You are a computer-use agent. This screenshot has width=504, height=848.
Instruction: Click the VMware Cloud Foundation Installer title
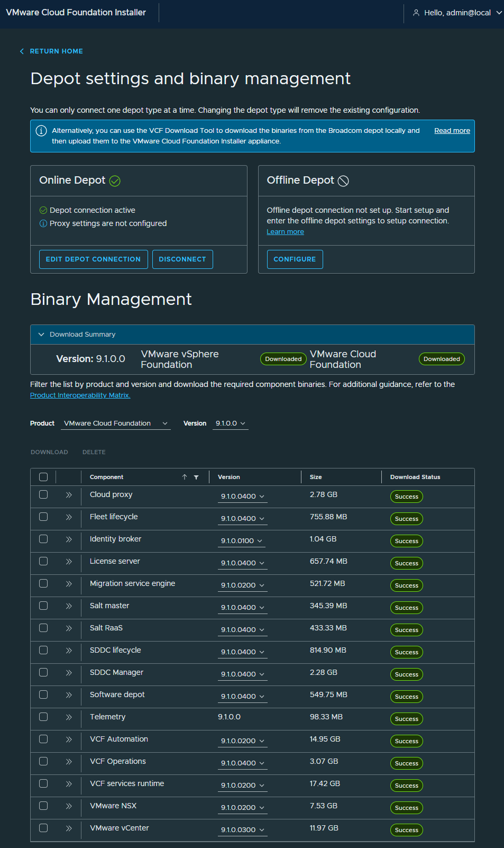pos(76,12)
